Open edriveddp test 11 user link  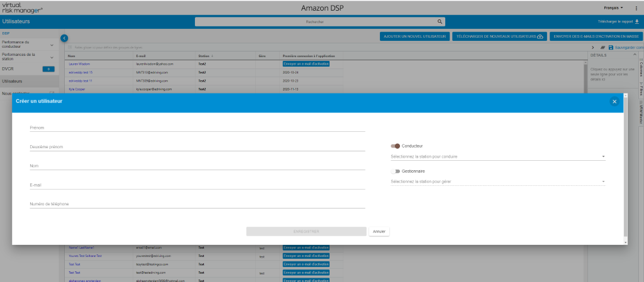pyautogui.click(x=80, y=81)
